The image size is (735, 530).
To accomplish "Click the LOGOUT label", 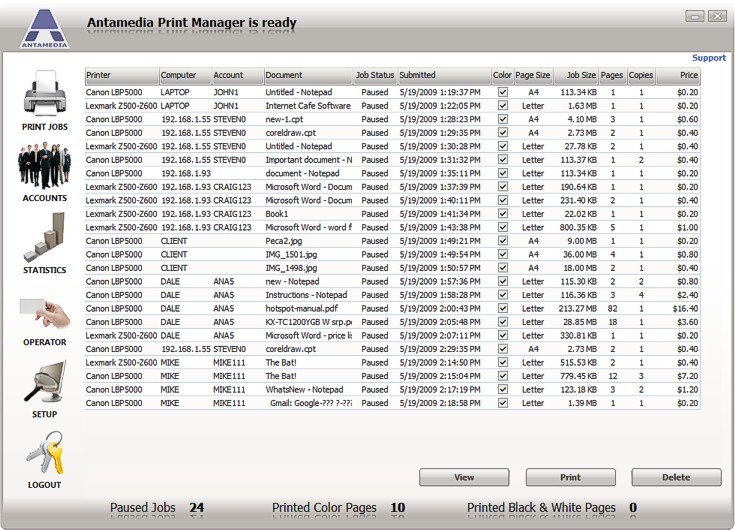I will pos(45,485).
